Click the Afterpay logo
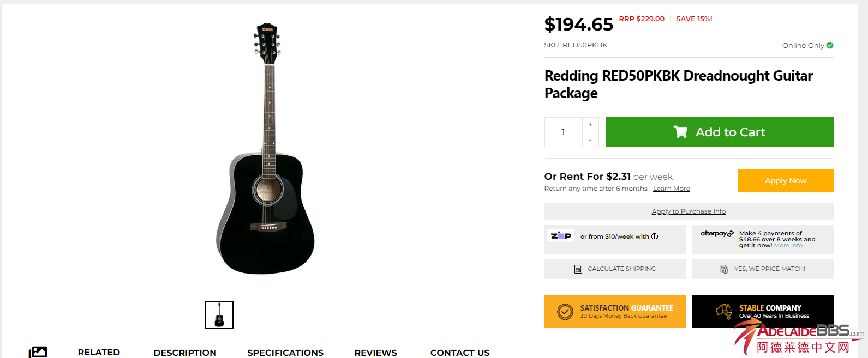Image resolution: width=868 pixels, height=358 pixels. (717, 234)
